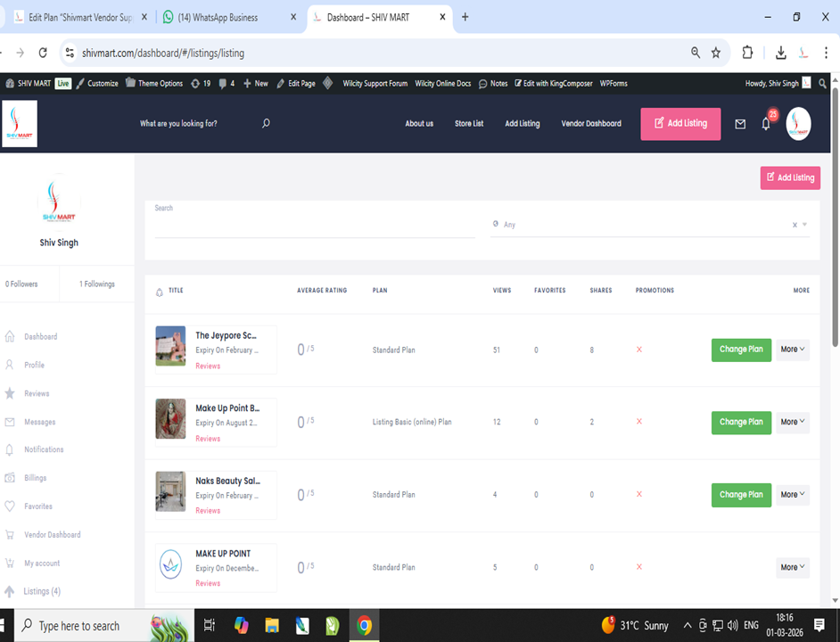Open Reviews link under Make Up Point B...

tap(208, 439)
